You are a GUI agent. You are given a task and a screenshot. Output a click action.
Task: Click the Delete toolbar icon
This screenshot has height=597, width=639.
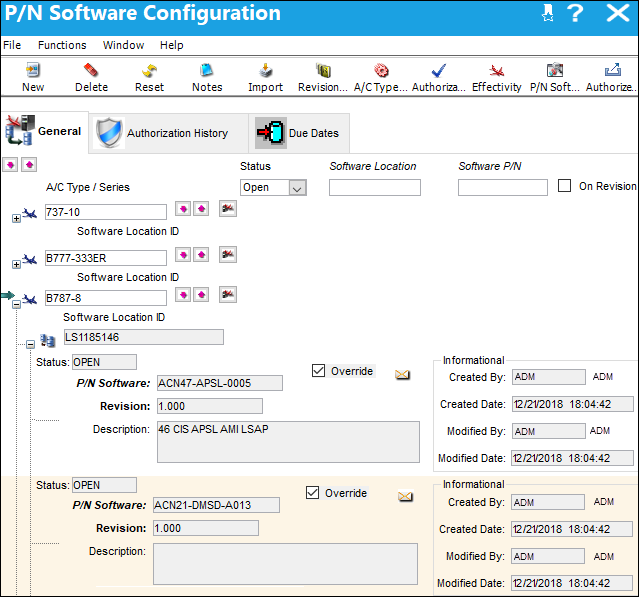point(91,70)
